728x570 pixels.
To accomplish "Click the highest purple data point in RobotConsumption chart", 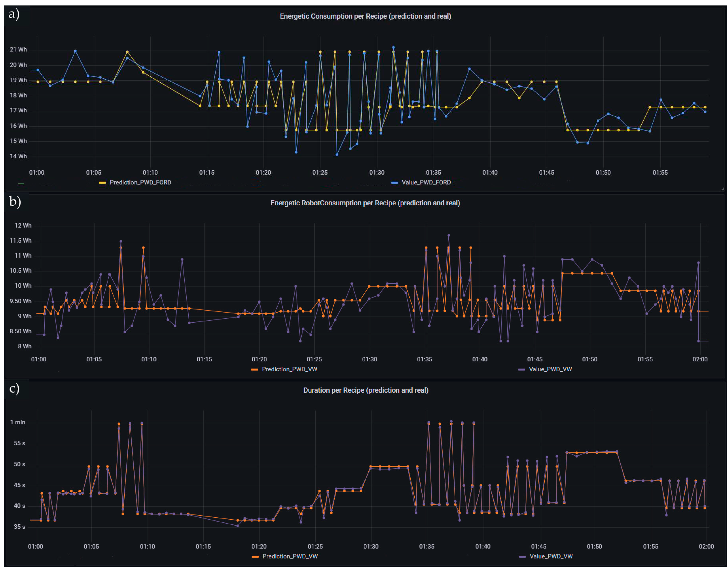I will coord(449,235).
